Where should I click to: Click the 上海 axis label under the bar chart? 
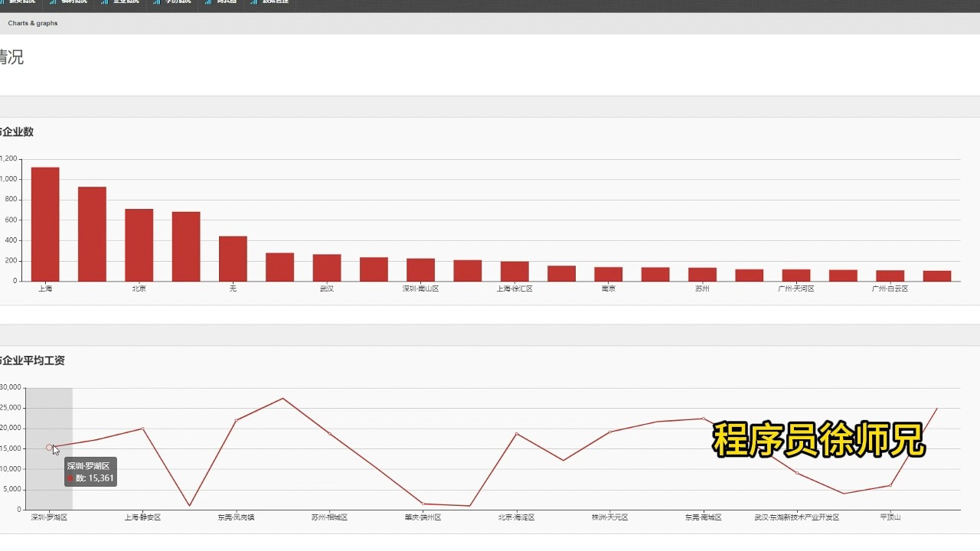tap(45, 289)
